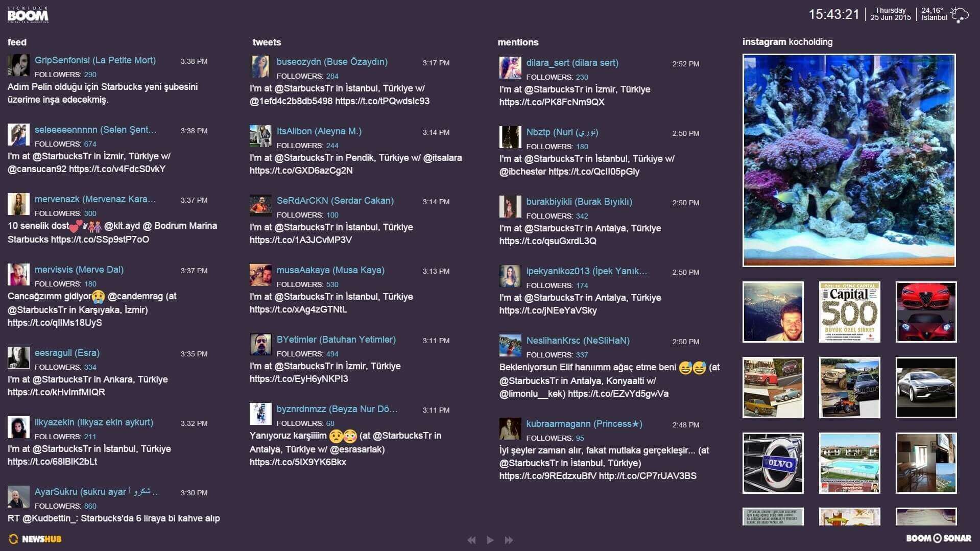
Task: Open the bearded man selfie thumbnail
Action: point(773,312)
